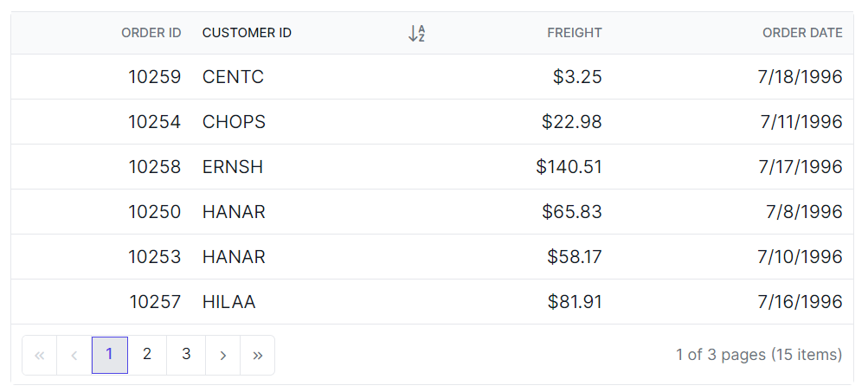Sort by the Customer ID column header
The width and height of the screenshot is (868, 392).
pyautogui.click(x=247, y=33)
